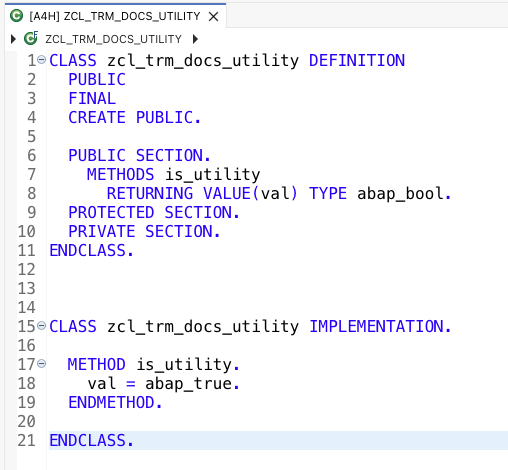Click the PUBLIC keyword on line 2
Viewport: 508px width, 470px height.
(x=97, y=80)
